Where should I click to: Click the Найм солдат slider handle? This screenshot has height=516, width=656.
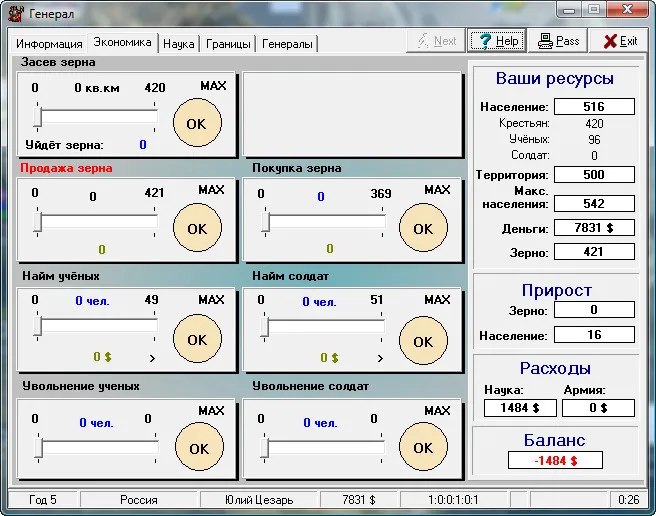[264, 328]
